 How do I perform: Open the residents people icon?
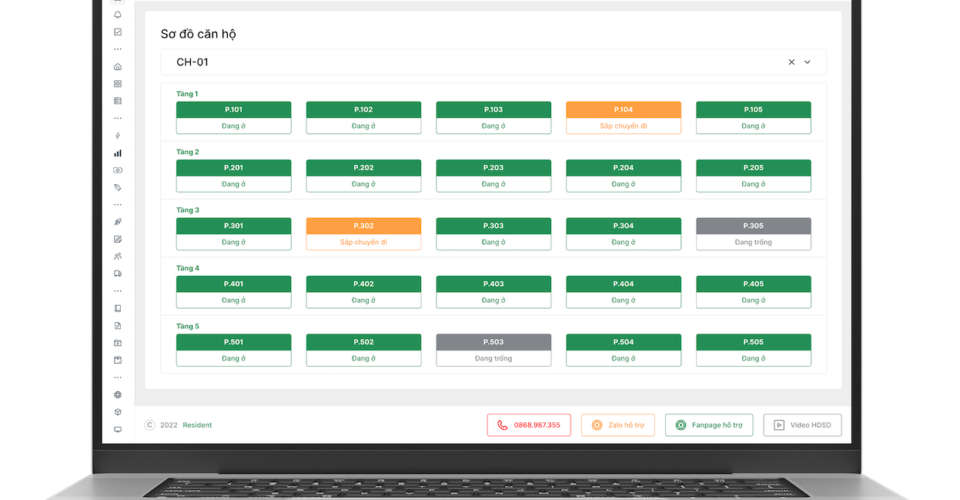point(118,256)
